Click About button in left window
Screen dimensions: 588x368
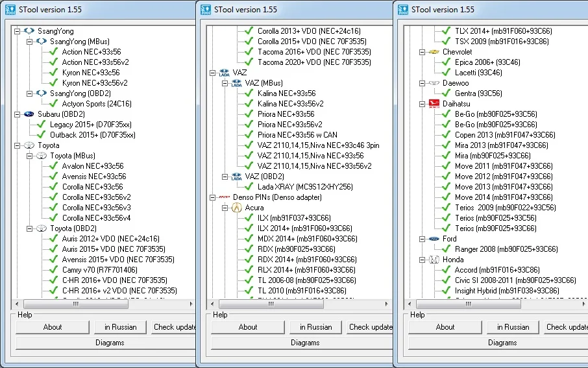(53, 327)
